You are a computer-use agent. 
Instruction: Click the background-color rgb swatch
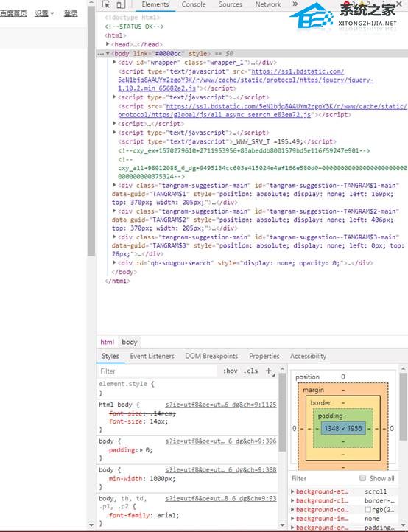(367, 510)
